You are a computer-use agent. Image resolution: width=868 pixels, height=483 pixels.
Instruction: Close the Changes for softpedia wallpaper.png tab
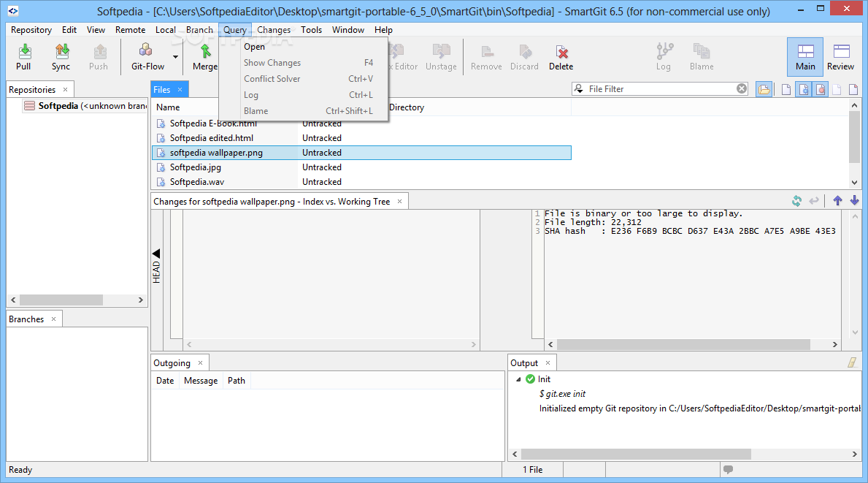pyautogui.click(x=399, y=201)
